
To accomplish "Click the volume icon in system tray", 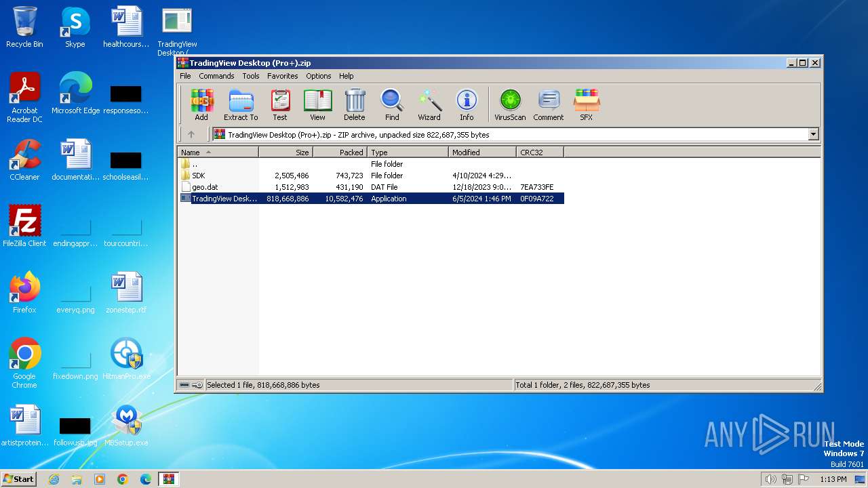I will click(770, 479).
